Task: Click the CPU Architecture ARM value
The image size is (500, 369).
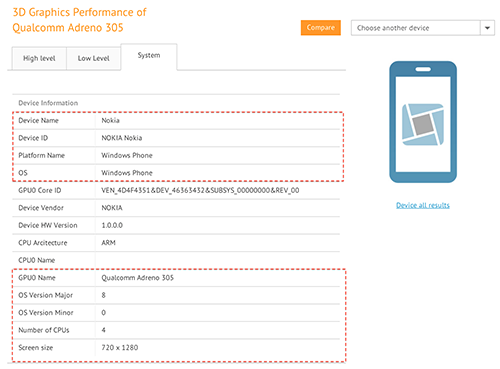Action: click(108, 243)
